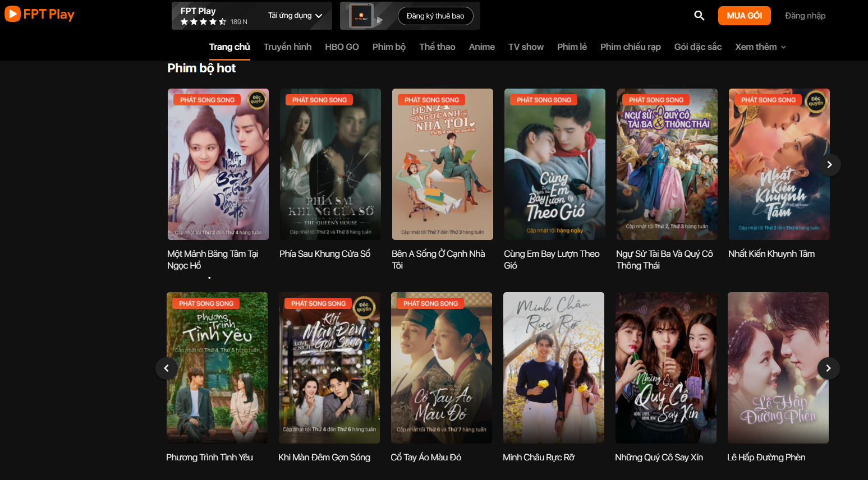868x480 pixels.
Task: Show next items in first Phim bộ hot row
Action: tap(829, 164)
